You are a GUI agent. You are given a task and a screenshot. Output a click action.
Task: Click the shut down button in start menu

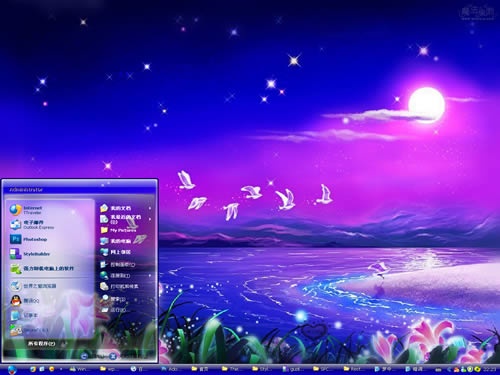pos(113,356)
